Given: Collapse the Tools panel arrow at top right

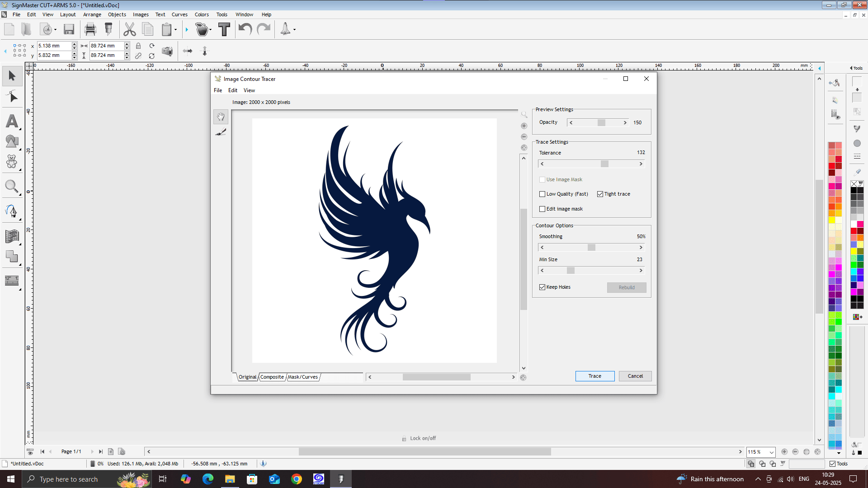Looking at the screenshot, I should pyautogui.click(x=851, y=68).
